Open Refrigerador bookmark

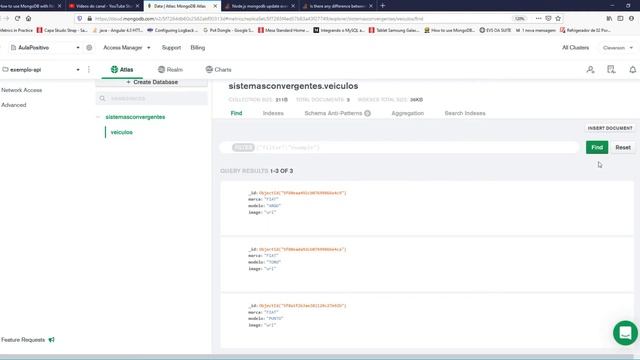[x=585, y=30]
